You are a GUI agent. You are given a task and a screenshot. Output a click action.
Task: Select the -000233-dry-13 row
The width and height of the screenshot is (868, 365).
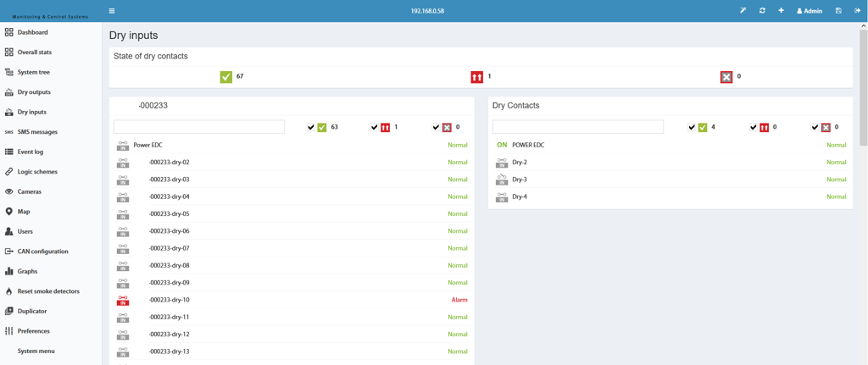(292, 351)
